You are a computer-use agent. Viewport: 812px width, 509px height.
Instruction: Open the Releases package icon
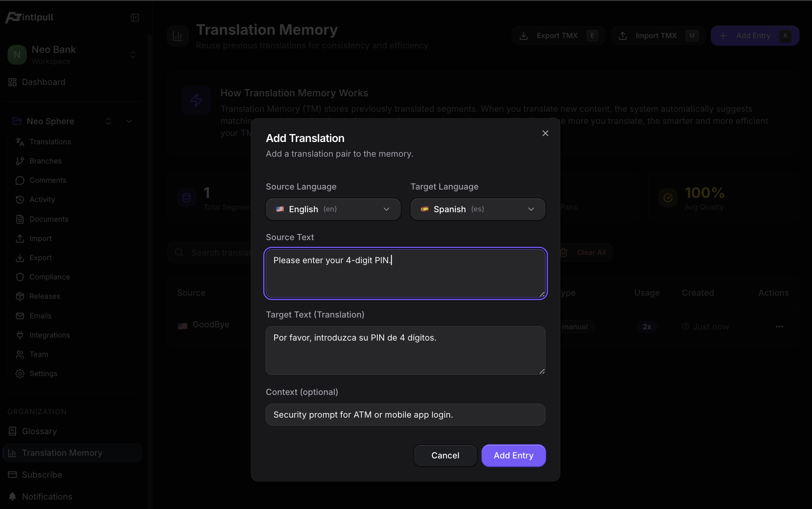(x=20, y=296)
